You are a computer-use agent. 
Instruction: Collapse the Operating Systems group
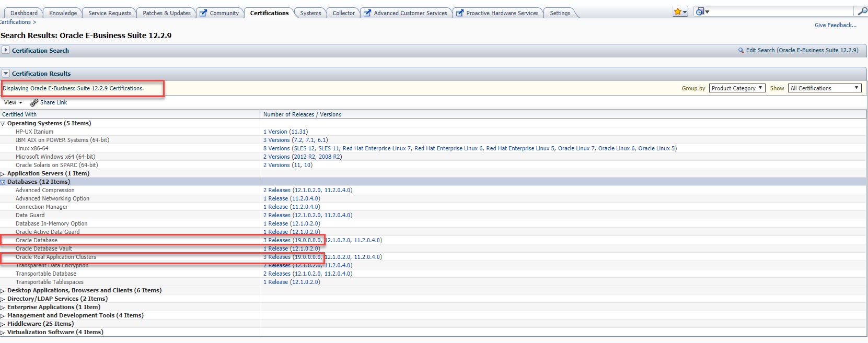[x=3, y=124]
